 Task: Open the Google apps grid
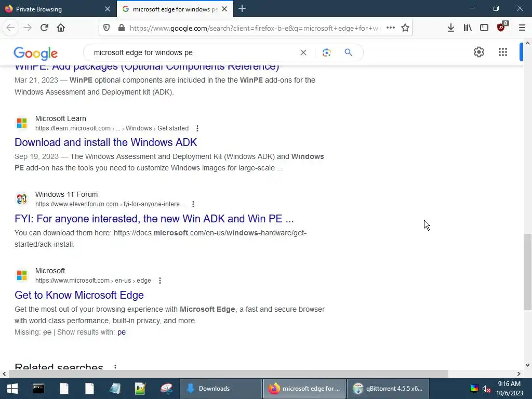tap(503, 52)
